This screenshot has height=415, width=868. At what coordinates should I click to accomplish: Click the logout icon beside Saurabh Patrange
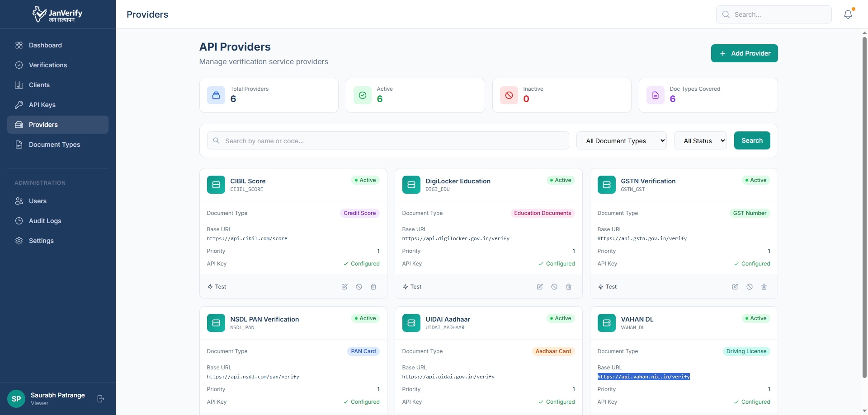click(x=101, y=399)
